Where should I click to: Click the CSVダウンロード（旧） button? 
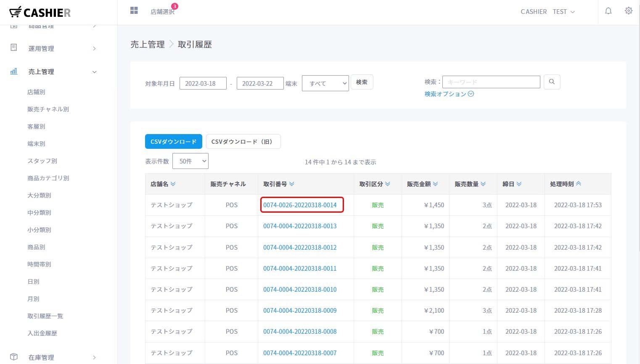pos(243,141)
